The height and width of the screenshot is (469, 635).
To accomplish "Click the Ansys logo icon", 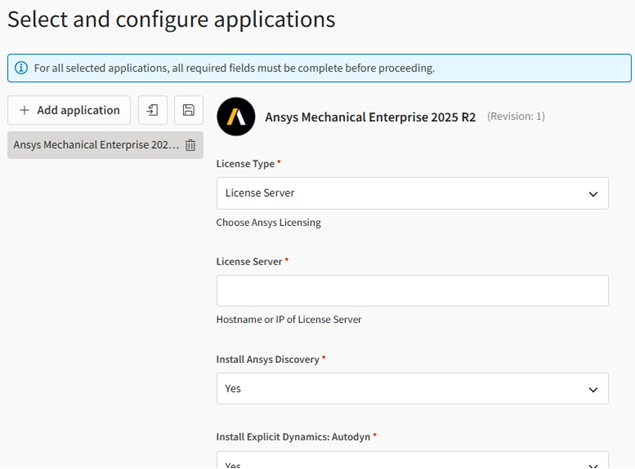I will [x=236, y=117].
